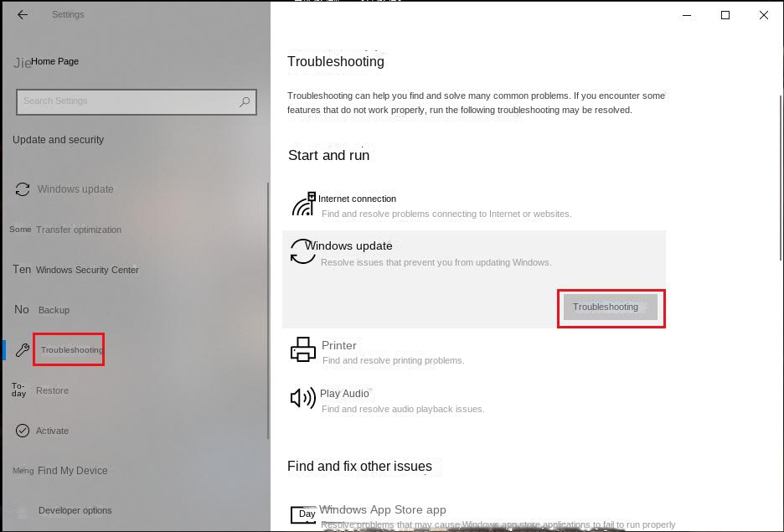The height and width of the screenshot is (532, 784).
Task: Open Find My Device settings
Action: pyautogui.click(x=73, y=471)
